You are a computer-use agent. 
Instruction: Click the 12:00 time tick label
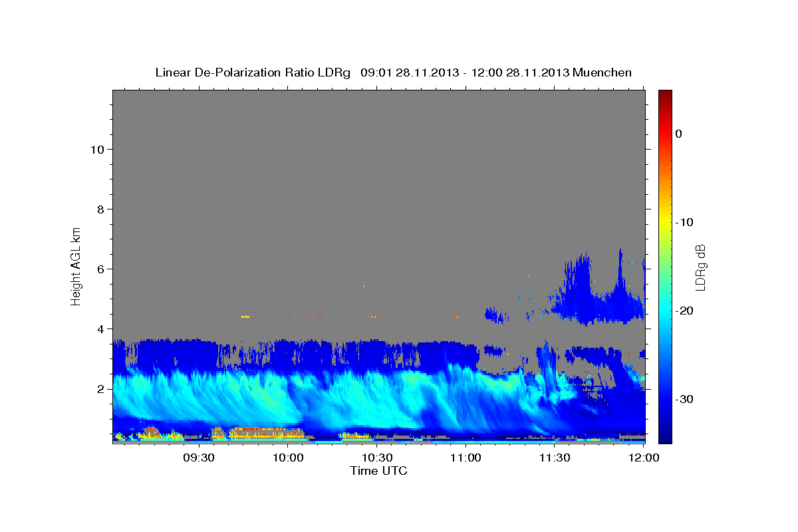(644, 458)
